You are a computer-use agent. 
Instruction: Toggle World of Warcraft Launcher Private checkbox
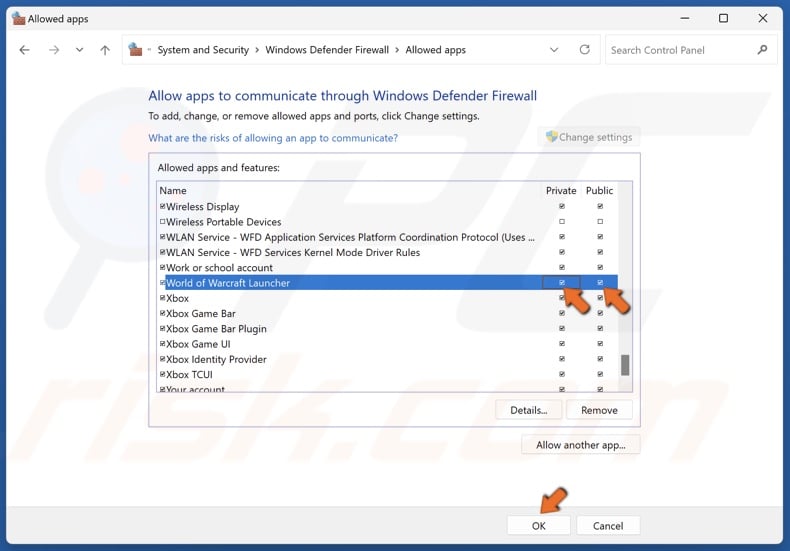[562, 283]
